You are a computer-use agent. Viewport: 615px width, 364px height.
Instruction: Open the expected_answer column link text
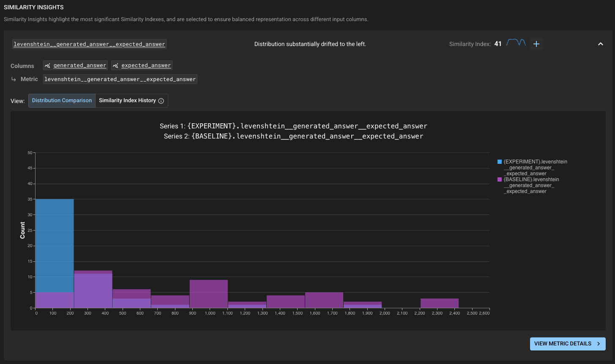[146, 65]
